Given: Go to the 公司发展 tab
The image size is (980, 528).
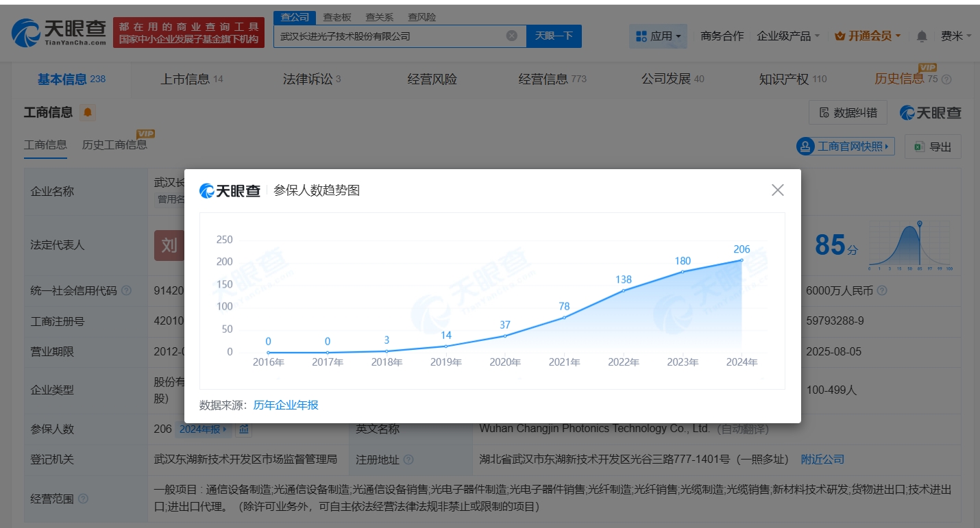Looking at the screenshot, I should [672, 79].
